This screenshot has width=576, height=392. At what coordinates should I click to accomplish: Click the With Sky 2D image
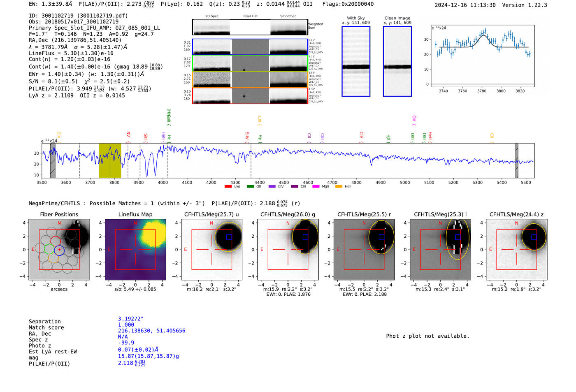pos(356,61)
